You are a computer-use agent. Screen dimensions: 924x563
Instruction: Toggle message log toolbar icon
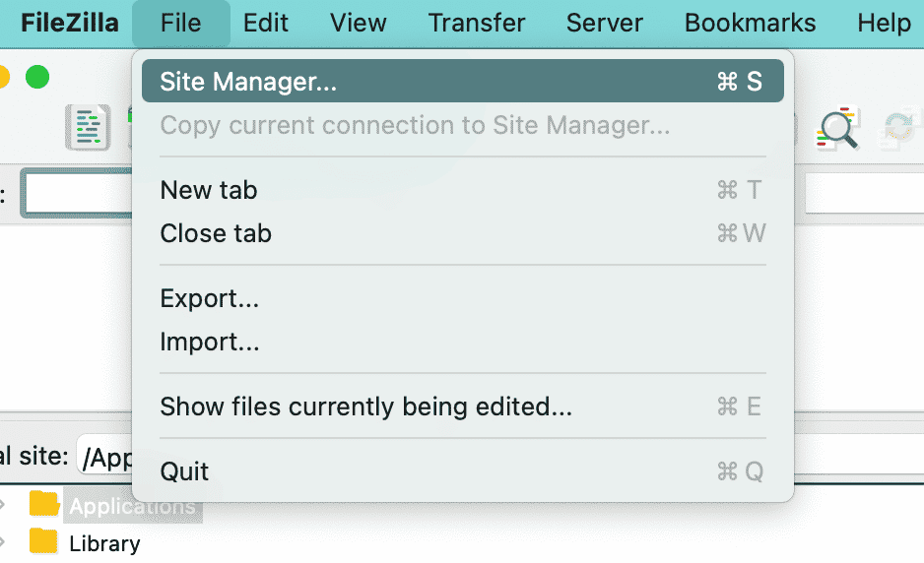(x=88, y=127)
